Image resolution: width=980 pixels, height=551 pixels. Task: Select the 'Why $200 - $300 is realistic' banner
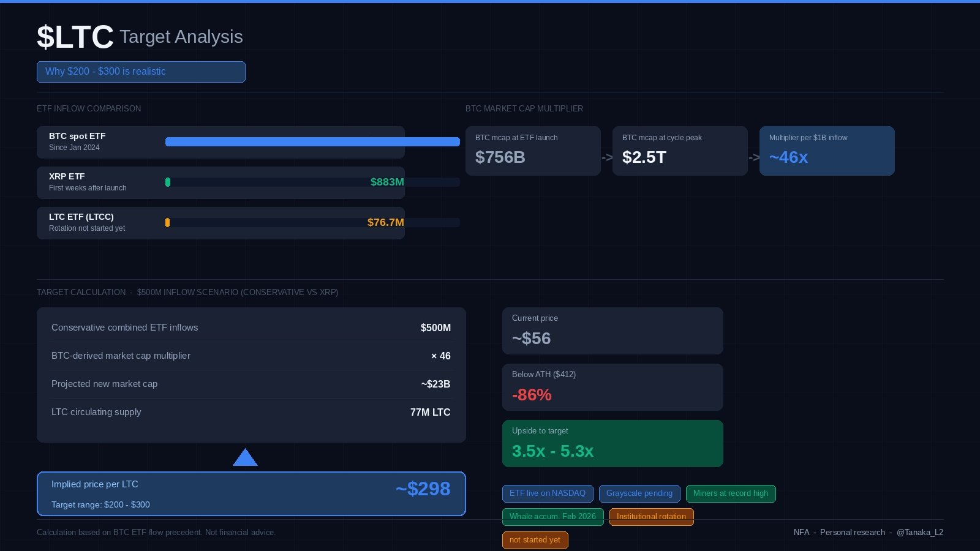tap(141, 72)
